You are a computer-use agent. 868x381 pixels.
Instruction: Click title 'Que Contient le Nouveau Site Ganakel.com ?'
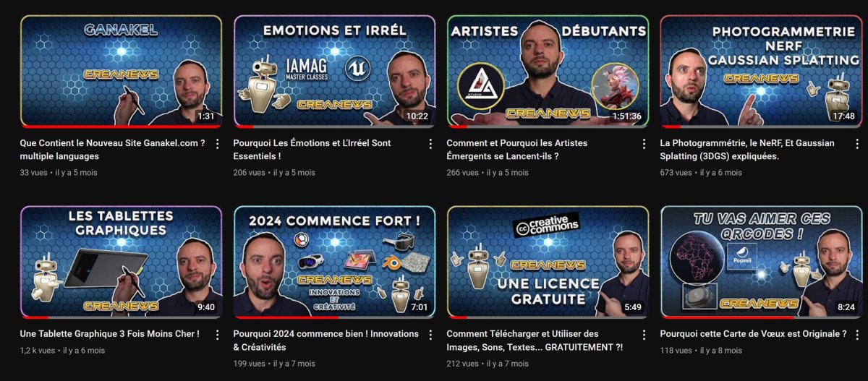[113, 143]
